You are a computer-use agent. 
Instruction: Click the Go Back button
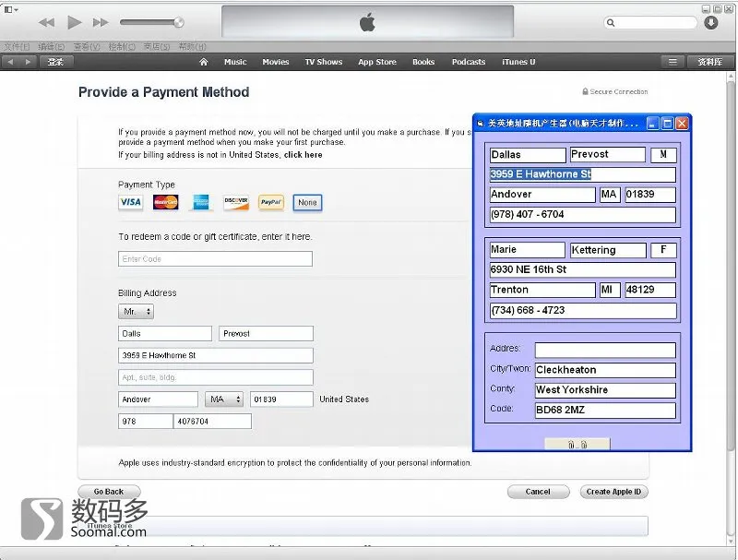pos(109,492)
